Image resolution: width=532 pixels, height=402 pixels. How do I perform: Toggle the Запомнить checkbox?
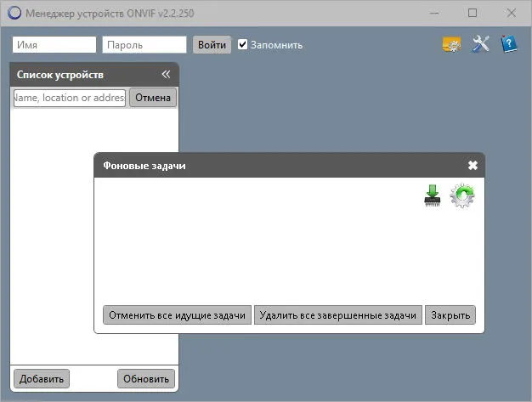click(242, 44)
